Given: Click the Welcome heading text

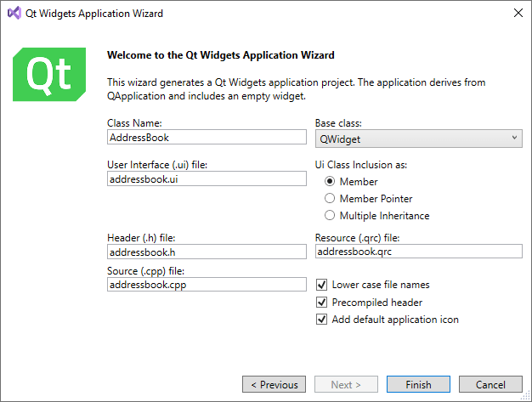Looking at the screenshot, I should click(221, 55).
